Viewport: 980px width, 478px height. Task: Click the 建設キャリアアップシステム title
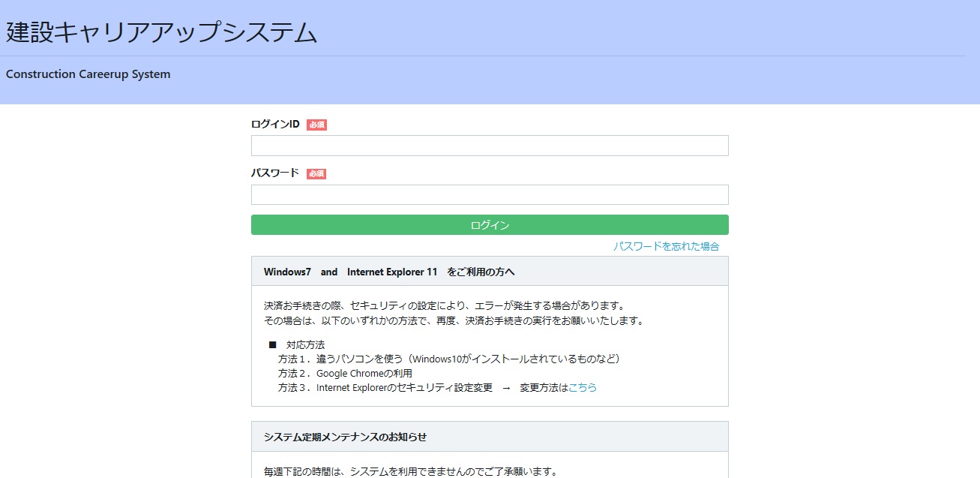click(x=162, y=32)
